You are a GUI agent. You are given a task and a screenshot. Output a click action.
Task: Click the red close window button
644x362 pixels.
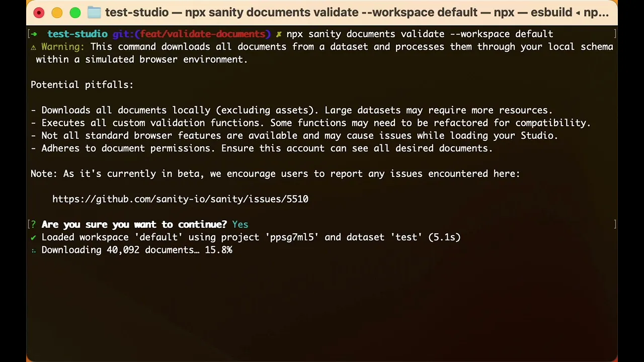click(39, 13)
